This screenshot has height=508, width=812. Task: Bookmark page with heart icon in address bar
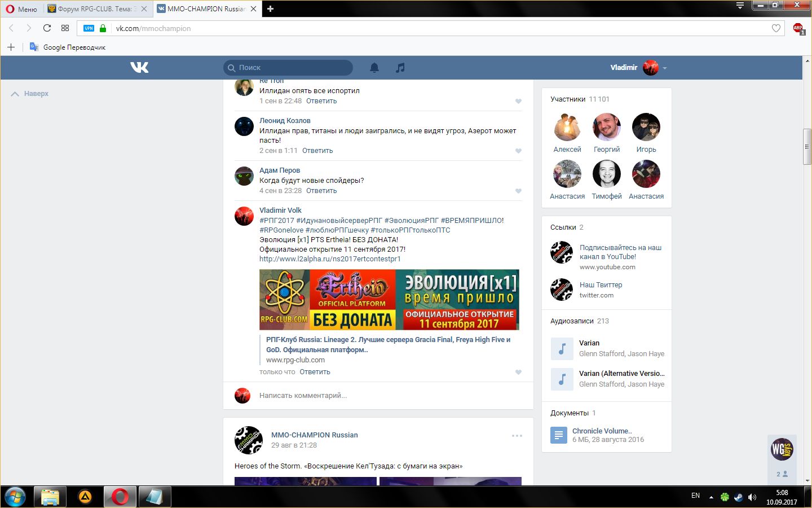776,28
